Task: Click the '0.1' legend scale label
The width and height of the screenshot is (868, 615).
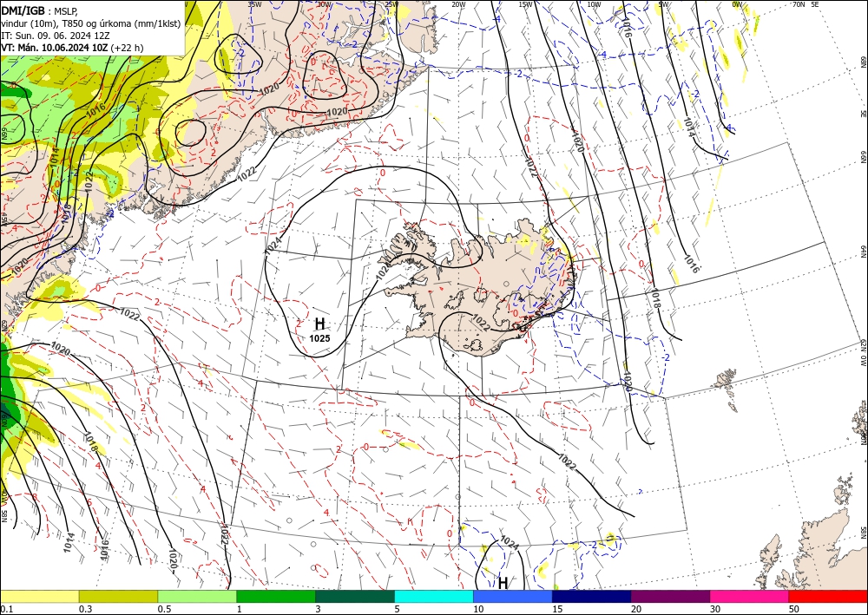Action: [6, 609]
